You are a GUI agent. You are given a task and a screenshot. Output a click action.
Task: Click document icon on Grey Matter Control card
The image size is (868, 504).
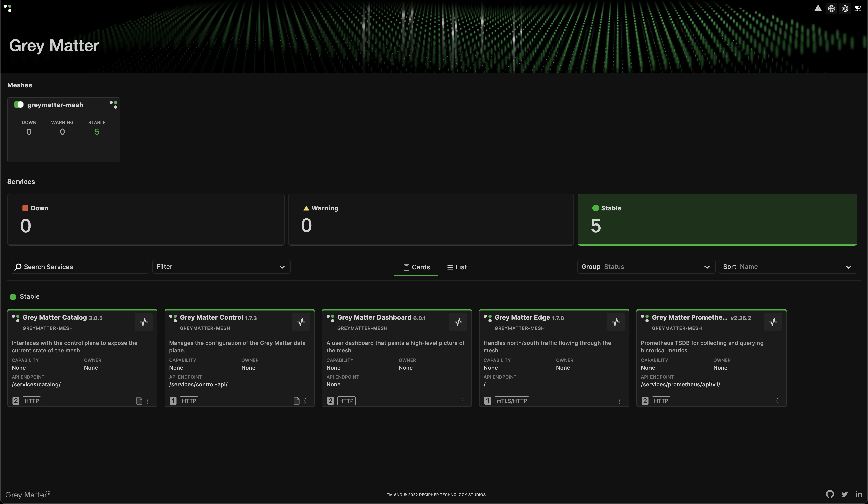(296, 401)
